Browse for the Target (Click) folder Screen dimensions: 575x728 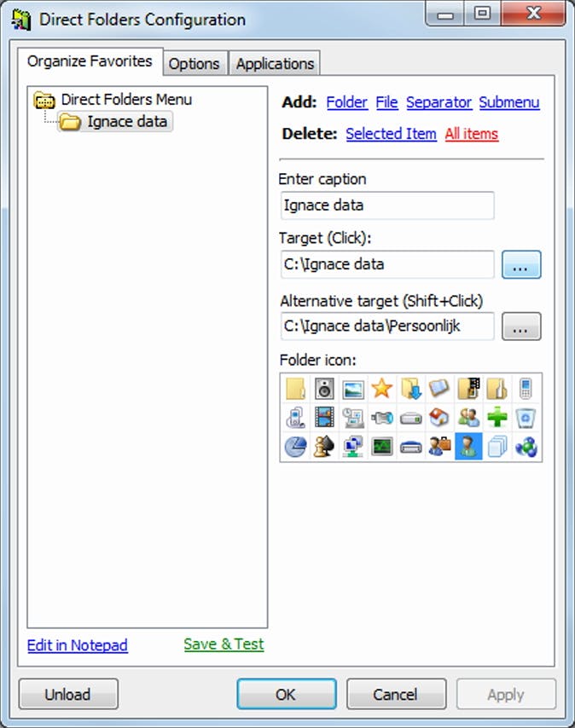(521, 264)
